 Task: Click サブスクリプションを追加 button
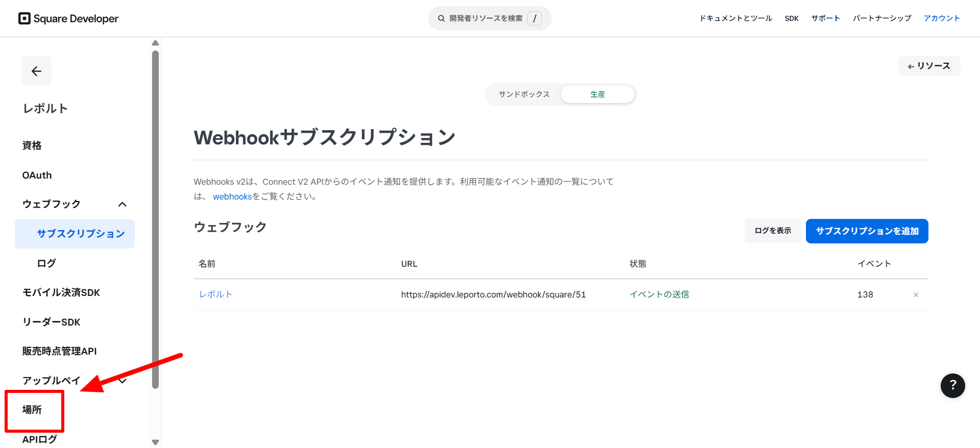pos(867,231)
